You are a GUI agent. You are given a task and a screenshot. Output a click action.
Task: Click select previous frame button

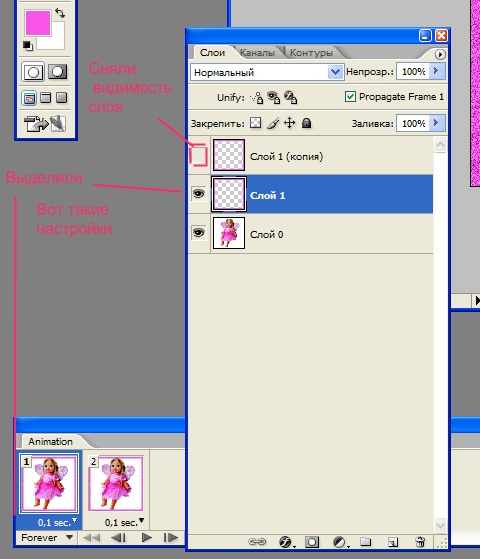pyautogui.click(x=118, y=538)
